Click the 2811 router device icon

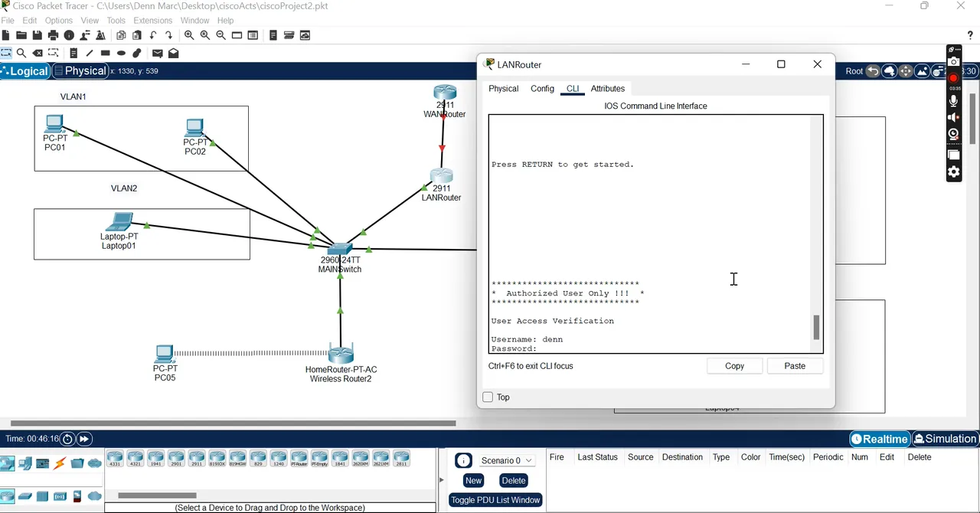(401, 459)
